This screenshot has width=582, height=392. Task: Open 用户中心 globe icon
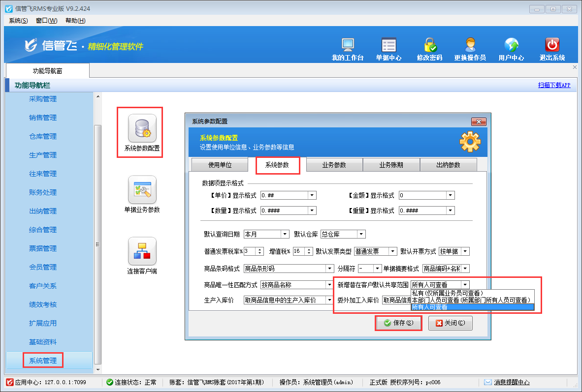pyautogui.click(x=511, y=46)
